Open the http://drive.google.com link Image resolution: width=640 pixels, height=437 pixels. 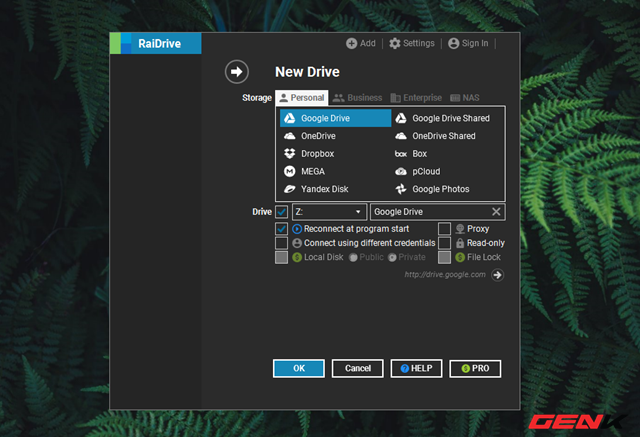[x=445, y=275]
